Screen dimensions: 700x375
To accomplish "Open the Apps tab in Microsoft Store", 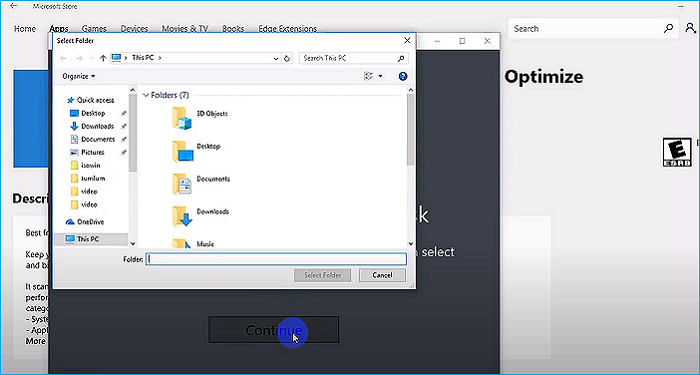I will 59,29.
